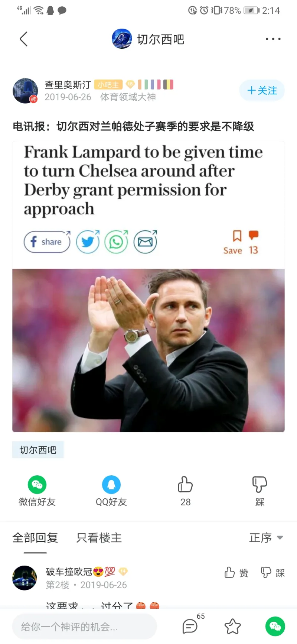This screenshot has width=297, height=644.
Task: Follow author with +关注 button
Action: tap(262, 90)
